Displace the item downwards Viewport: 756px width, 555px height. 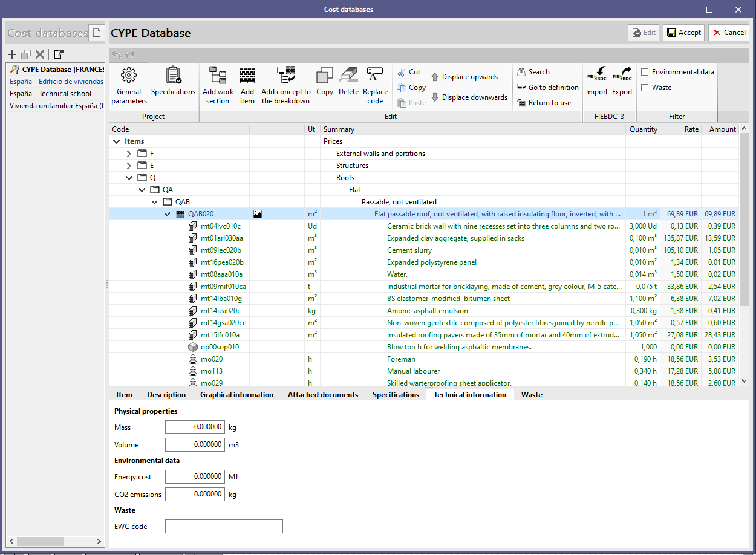tap(469, 97)
